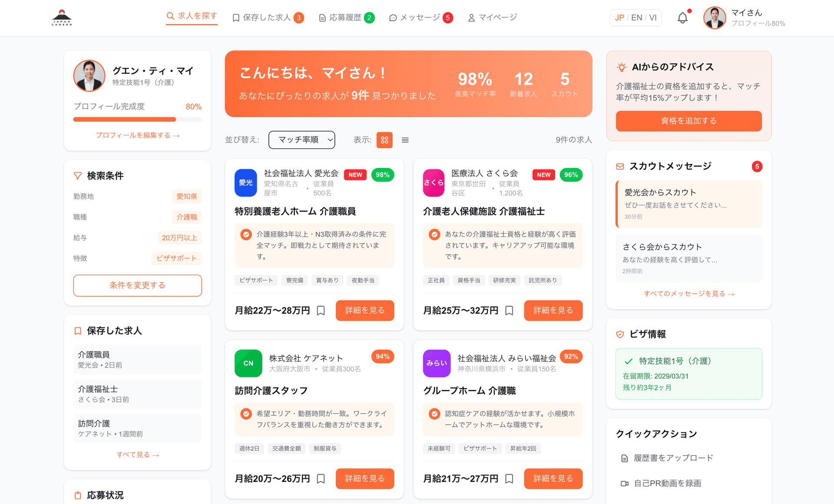Open the マッチ率順 sort dropdown
Screen dimensions: 834x504
[301, 140]
